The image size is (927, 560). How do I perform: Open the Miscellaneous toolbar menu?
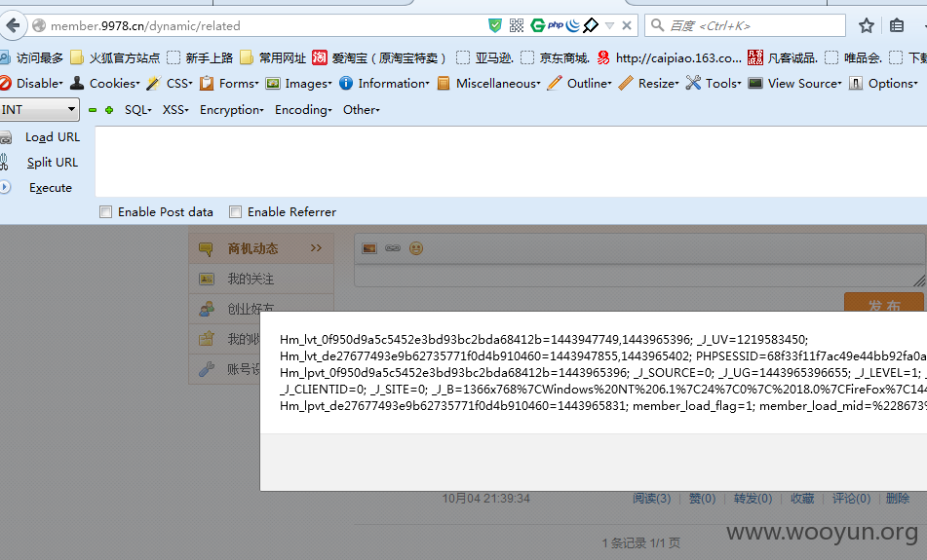[x=488, y=84]
